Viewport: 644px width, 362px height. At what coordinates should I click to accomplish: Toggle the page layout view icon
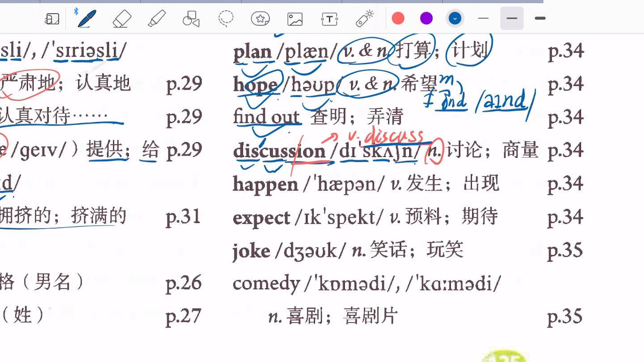[52, 19]
